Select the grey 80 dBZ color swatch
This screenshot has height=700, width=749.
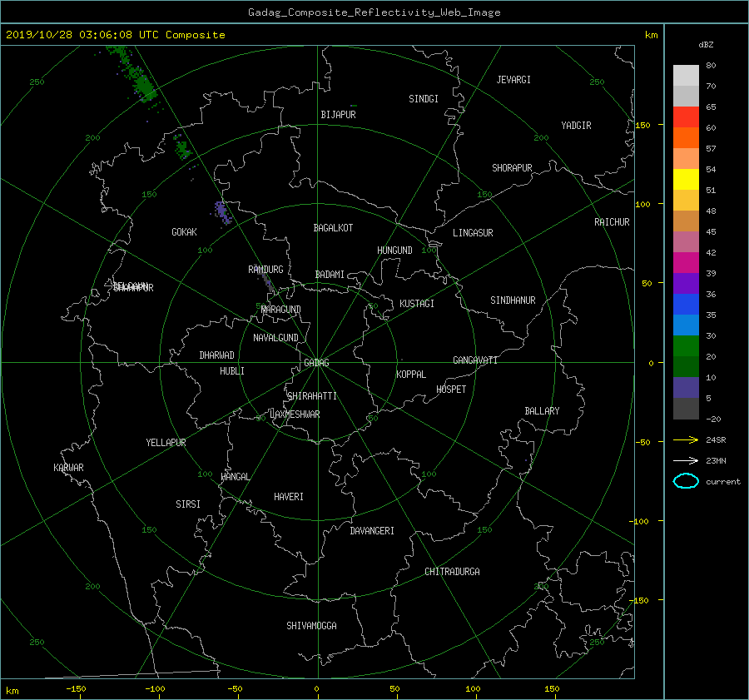tap(686, 75)
